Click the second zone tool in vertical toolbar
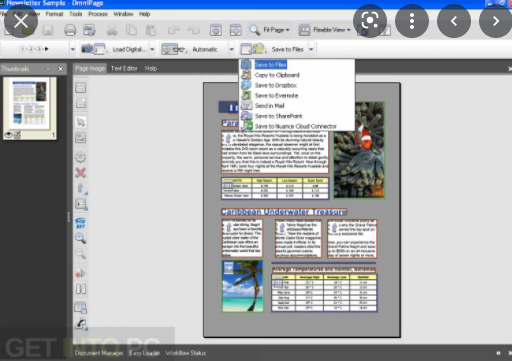 pyautogui.click(x=80, y=103)
